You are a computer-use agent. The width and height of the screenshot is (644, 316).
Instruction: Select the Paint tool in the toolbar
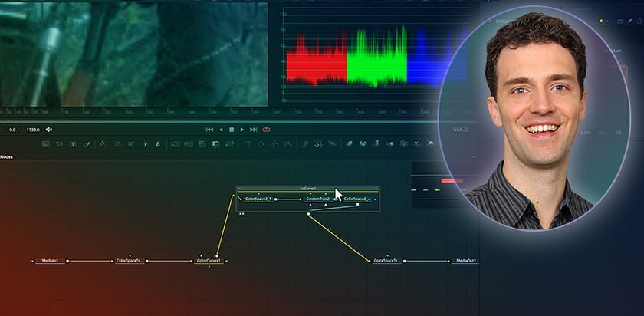87,144
